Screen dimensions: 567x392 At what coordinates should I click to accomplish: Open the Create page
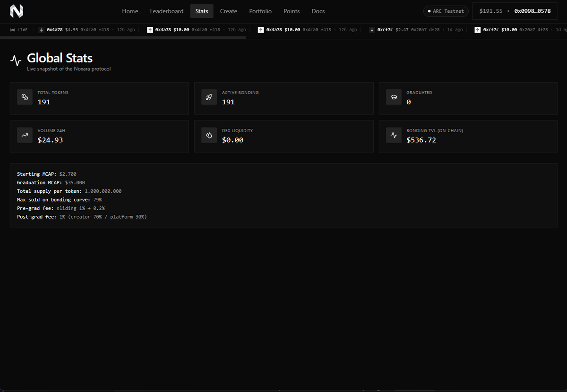click(229, 11)
